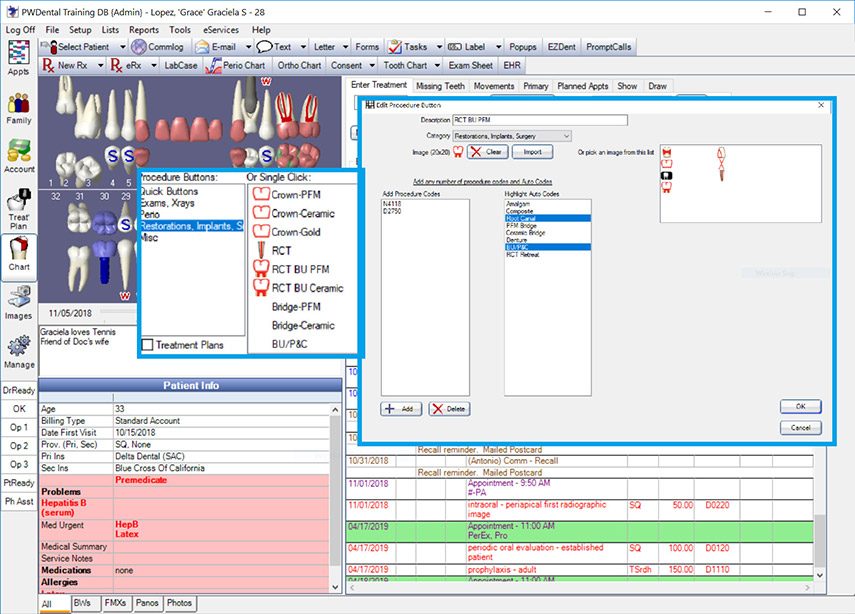This screenshot has height=614, width=855.
Task: Open the Account module
Action: pos(19,156)
